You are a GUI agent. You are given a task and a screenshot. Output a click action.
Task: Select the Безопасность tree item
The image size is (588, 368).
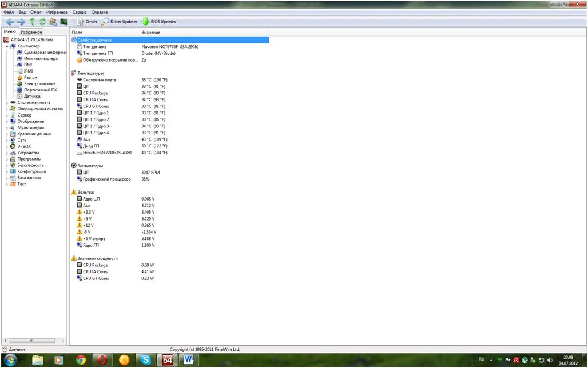30,165
